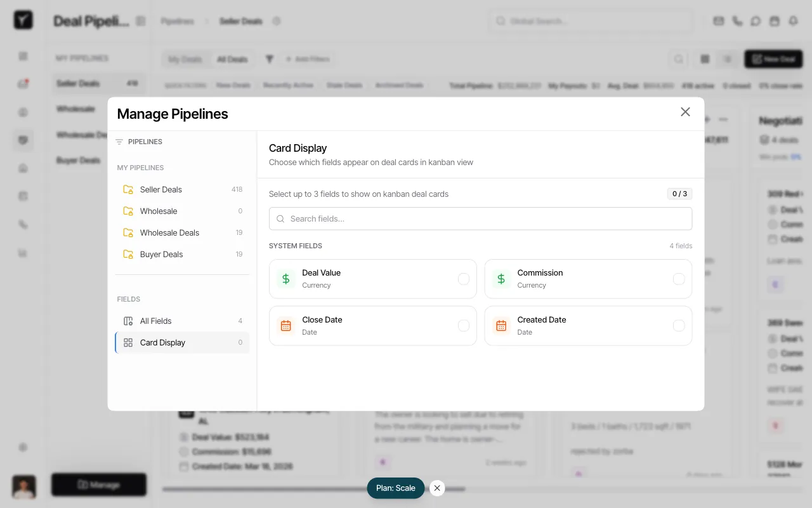This screenshot has width=812, height=508.
Task: Click the Wholesale Deals pipeline folder icon
Action: coord(127,232)
